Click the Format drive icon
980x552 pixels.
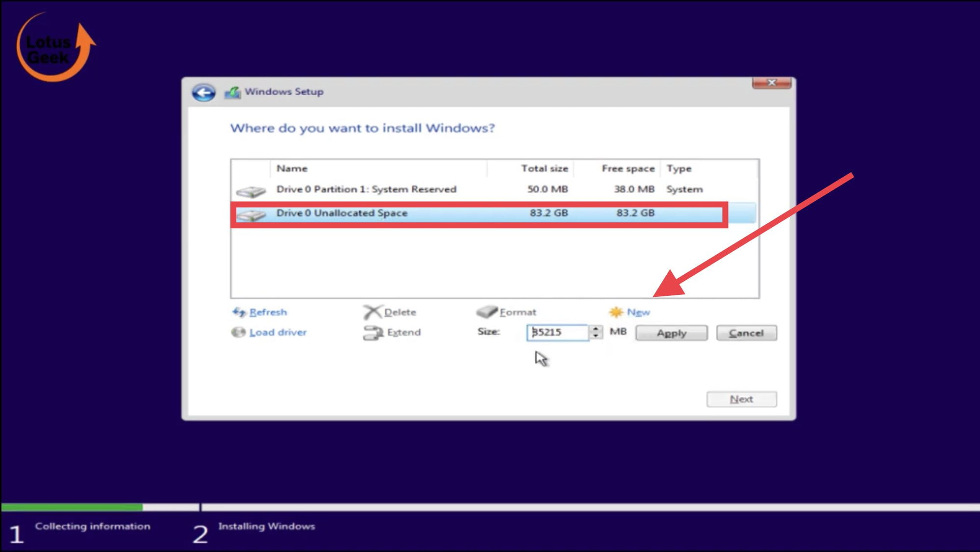pyautogui.click(x=486, y=312)
